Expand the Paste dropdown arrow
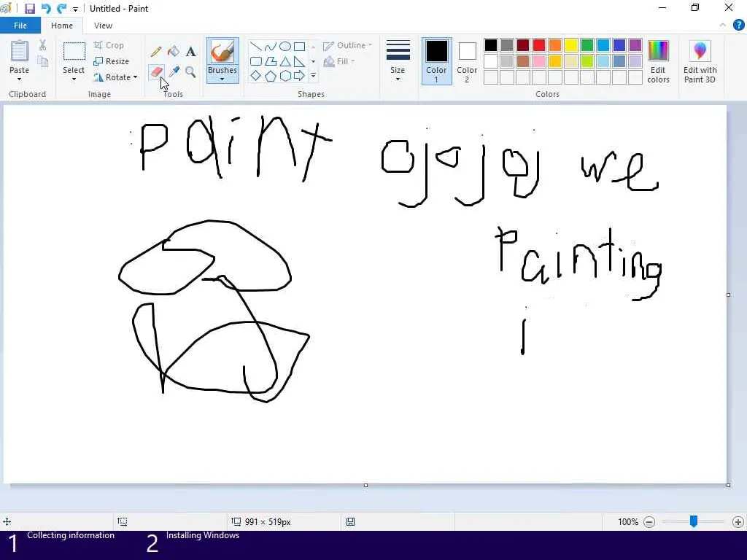 coord(19,79)
